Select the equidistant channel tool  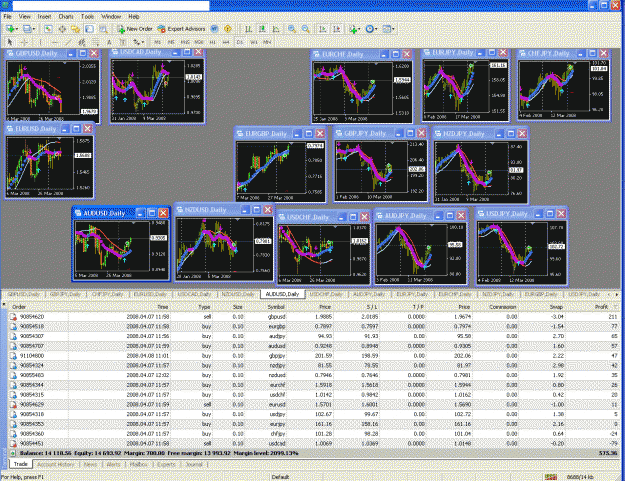point(82,42)
